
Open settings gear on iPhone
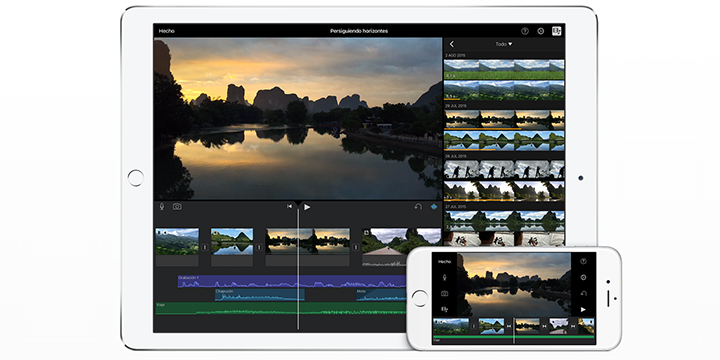(x=583, y=277)
